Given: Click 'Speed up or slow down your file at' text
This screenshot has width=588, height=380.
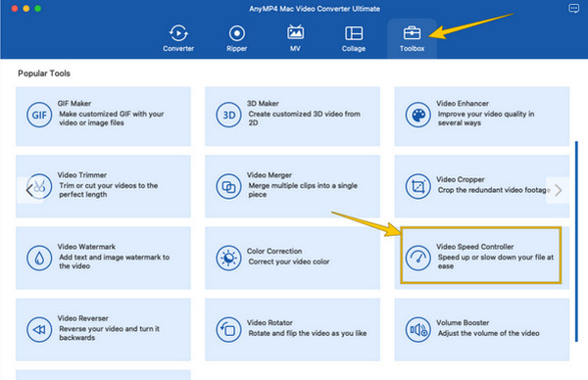Looking at the screenshot, I should click(x=496, y=257).
